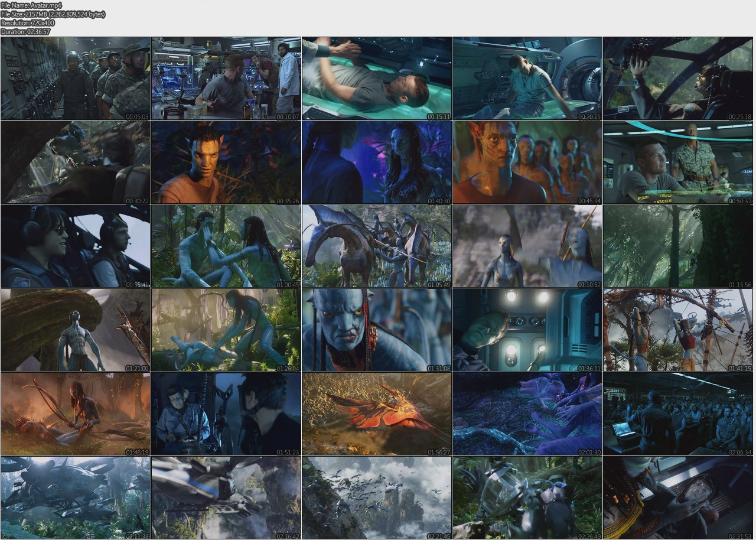
Task: Click the thumbnail timestamped 00:05:03
Action: (75, 79)
